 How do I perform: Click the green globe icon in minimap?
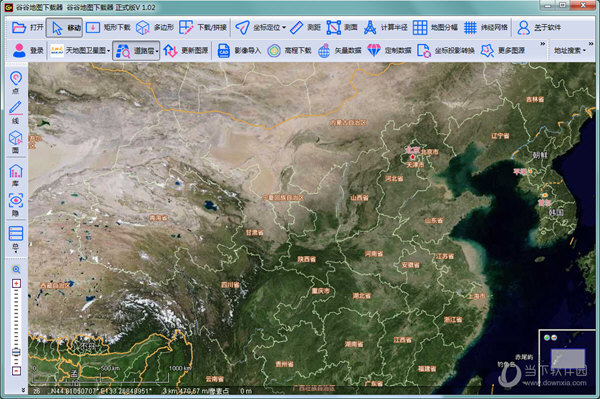547,337
